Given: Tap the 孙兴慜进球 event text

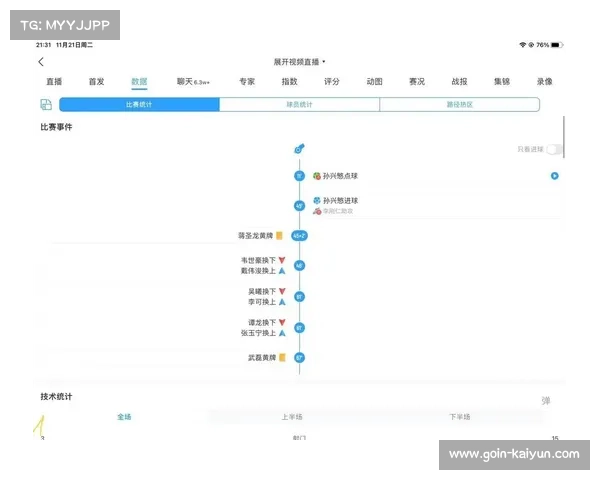Looking at the screenshot, I should [340, 200].
